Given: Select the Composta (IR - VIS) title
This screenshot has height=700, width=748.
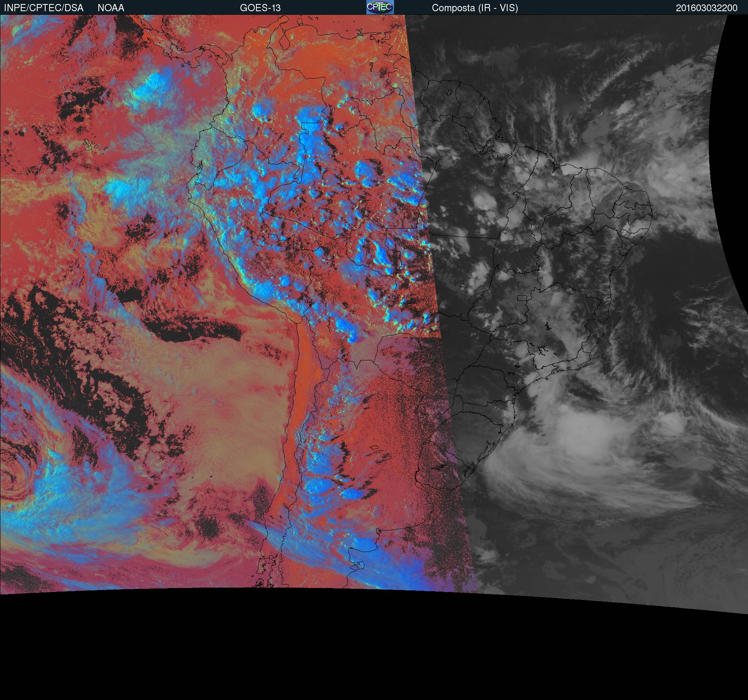Looking at the screenshot, I should click(475, 8).
